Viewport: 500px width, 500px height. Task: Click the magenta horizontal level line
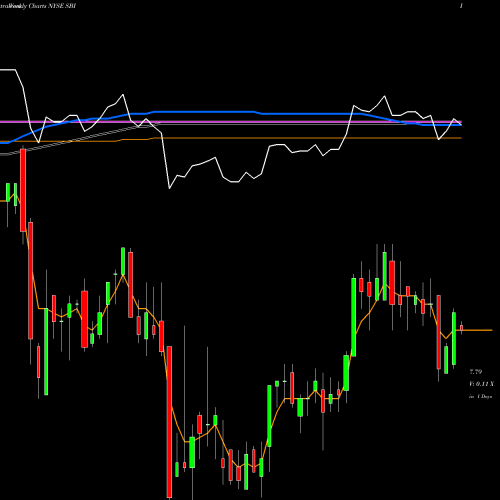tap(231, 122)
